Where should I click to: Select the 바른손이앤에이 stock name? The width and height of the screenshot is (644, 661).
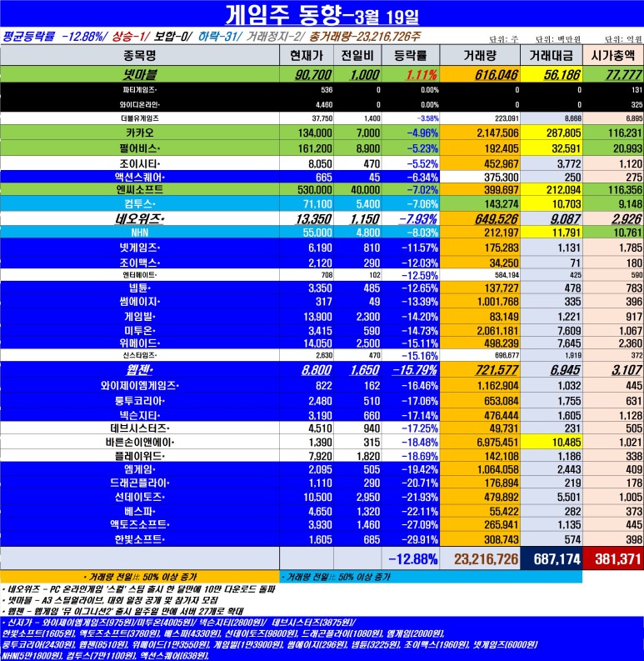pyautogui.click(x=139, y=443)
